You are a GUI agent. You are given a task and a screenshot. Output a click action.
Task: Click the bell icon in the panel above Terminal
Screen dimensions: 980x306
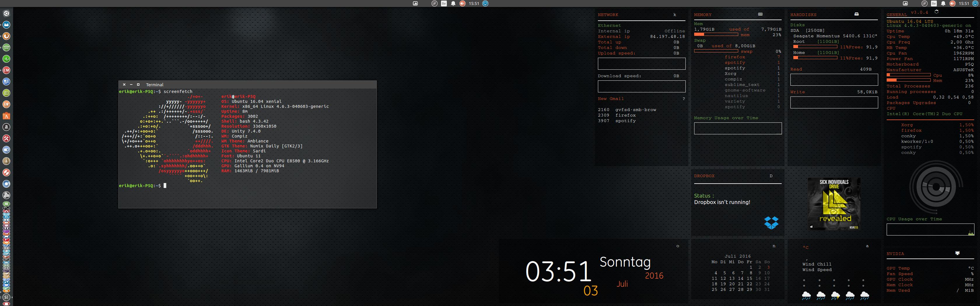tap(453, 3)
